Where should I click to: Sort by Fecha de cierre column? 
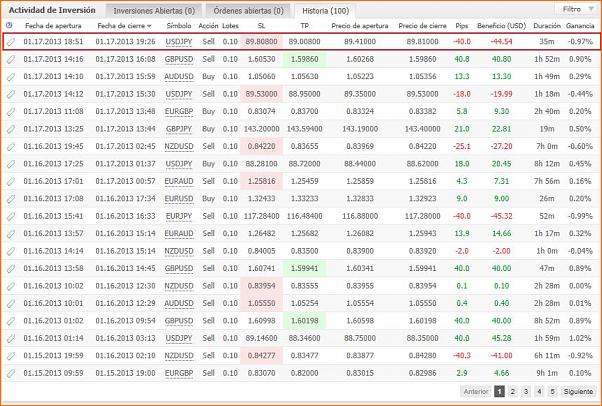click(124, 26)
